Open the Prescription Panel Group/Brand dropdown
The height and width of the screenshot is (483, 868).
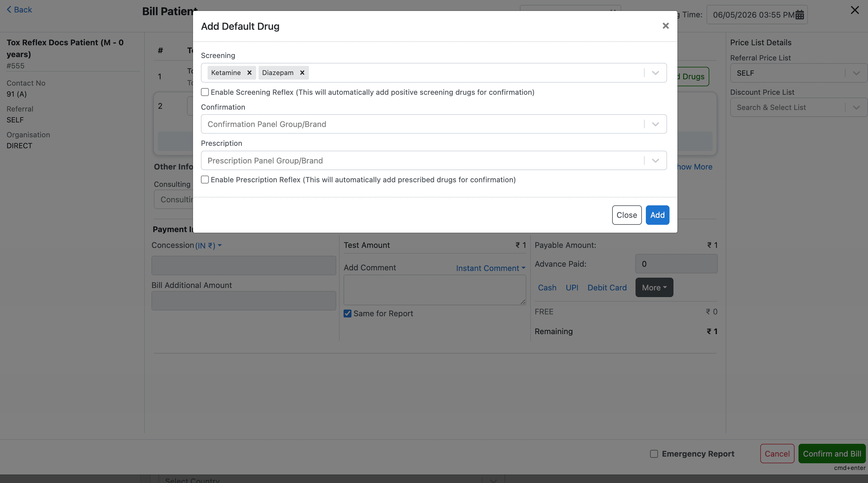(x=434, y=161)
